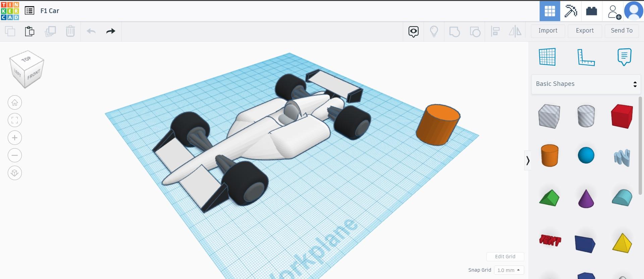Screen dimensions: 644x279
Task: Click the Home view button
Action: [x=15, y=103]
